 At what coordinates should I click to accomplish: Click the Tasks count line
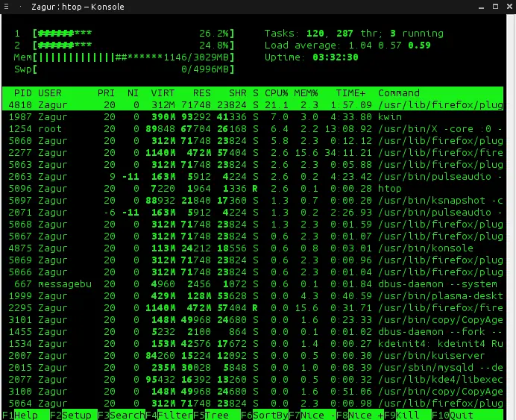(354, 34)
